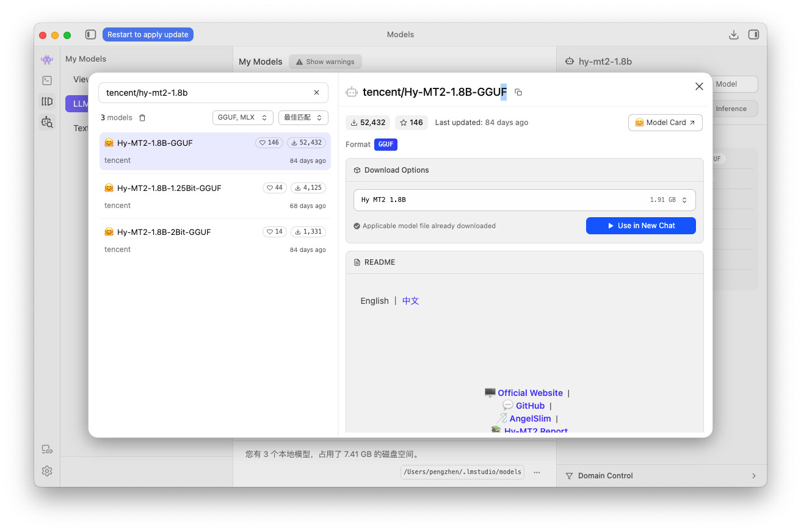Screen dimensions: 801x532
Task: Click the 'Last updated: 84 days ago' text
Action: tap(482, 123)
